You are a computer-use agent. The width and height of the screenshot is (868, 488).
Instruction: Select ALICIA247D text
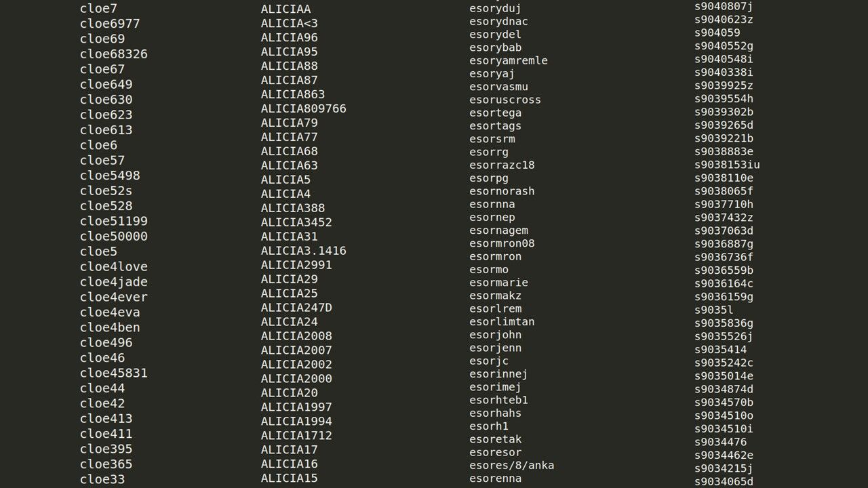296,308
